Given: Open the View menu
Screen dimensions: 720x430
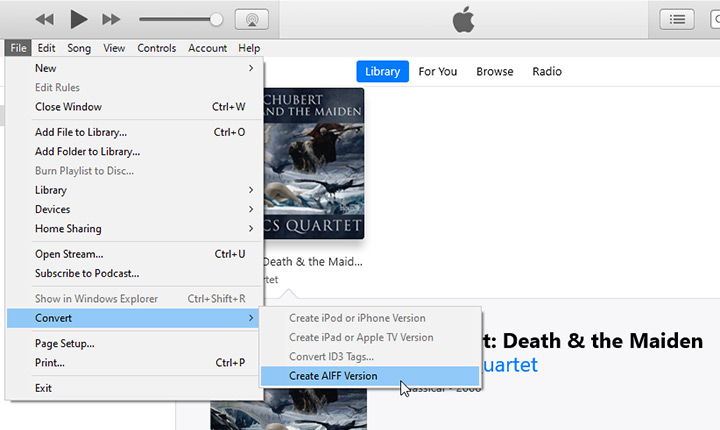Looking at the screenshot, I should tap(114, 48).
